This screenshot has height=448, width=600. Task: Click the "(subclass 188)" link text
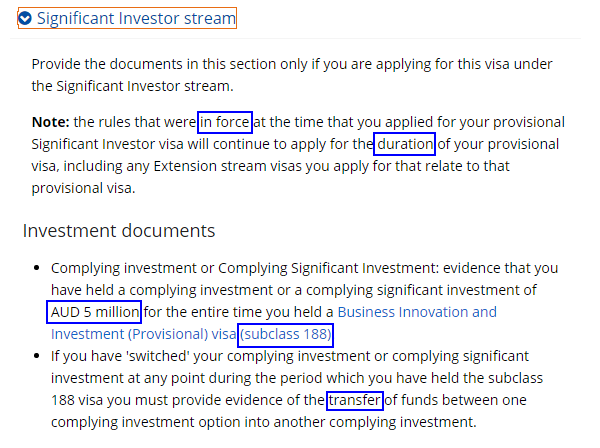point(286,334)
